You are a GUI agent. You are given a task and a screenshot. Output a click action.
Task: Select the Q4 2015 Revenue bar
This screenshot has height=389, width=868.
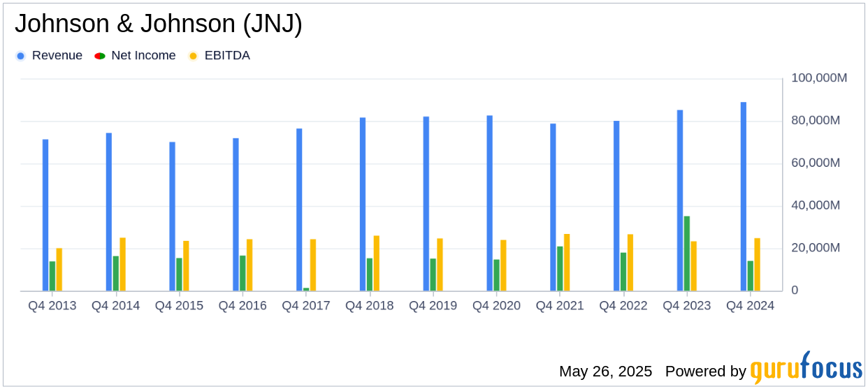(x=172, y=216)
